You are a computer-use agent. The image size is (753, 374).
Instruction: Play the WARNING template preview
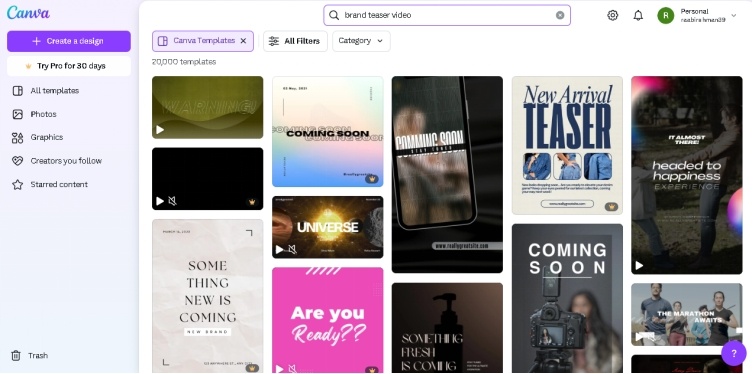point(160,130)
